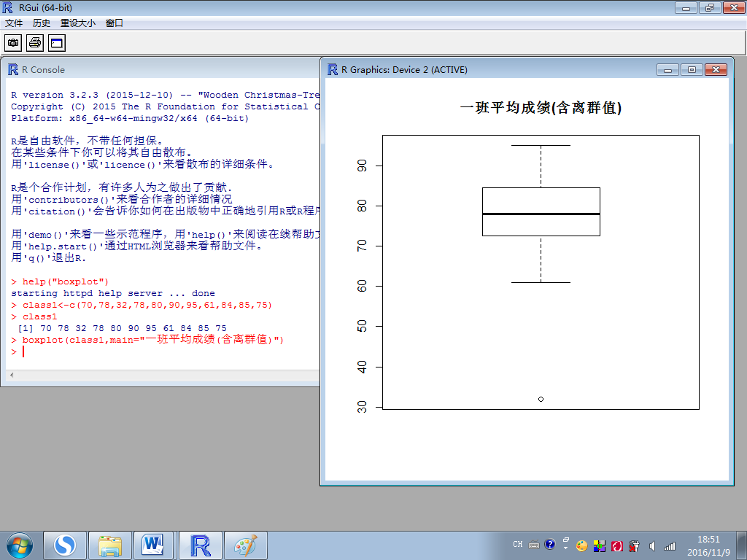Click the R logo icon in R Graphics title
The width and height of the screenshot is (747, 560).
tap(333, 69)
